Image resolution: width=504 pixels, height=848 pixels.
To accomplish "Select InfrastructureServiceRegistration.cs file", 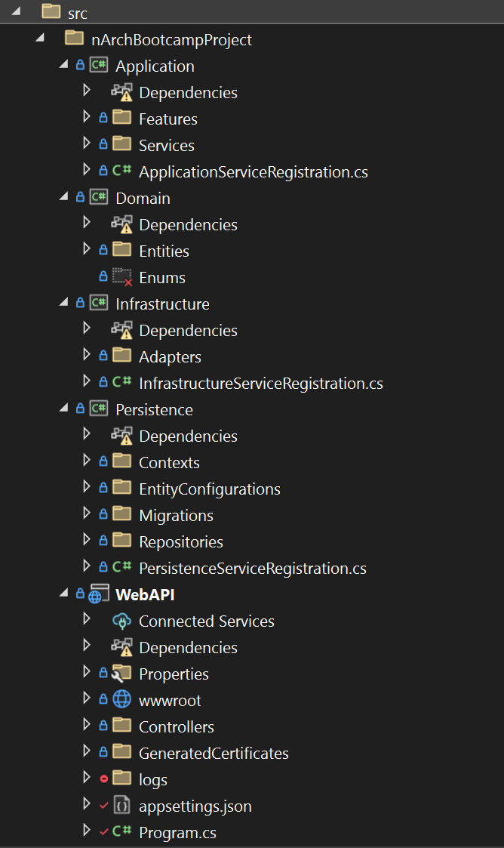I will (261, 384).
